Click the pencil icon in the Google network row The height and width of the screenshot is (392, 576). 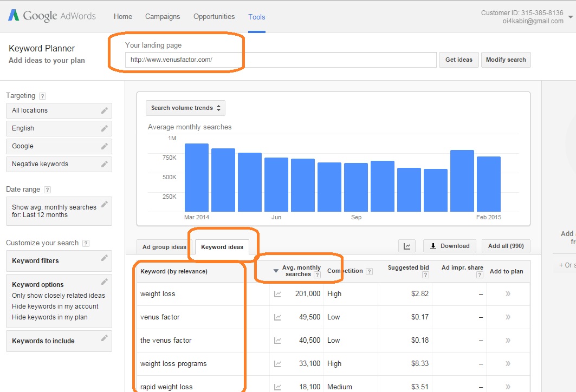[x=105, y=146]
